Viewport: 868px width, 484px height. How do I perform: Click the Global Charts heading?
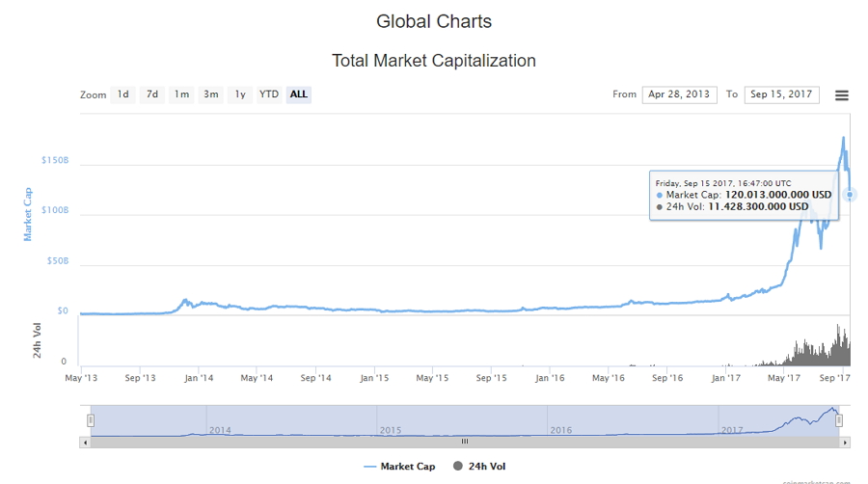coord(434,21)
